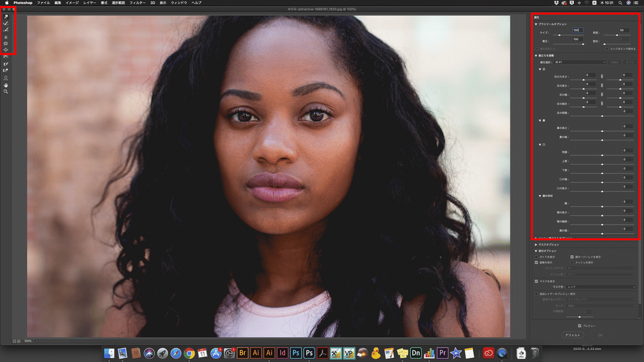This screenshot has height=362, width=644.
Task: Toggle link icon for 目の大きさ sliders
Action: 602,76
